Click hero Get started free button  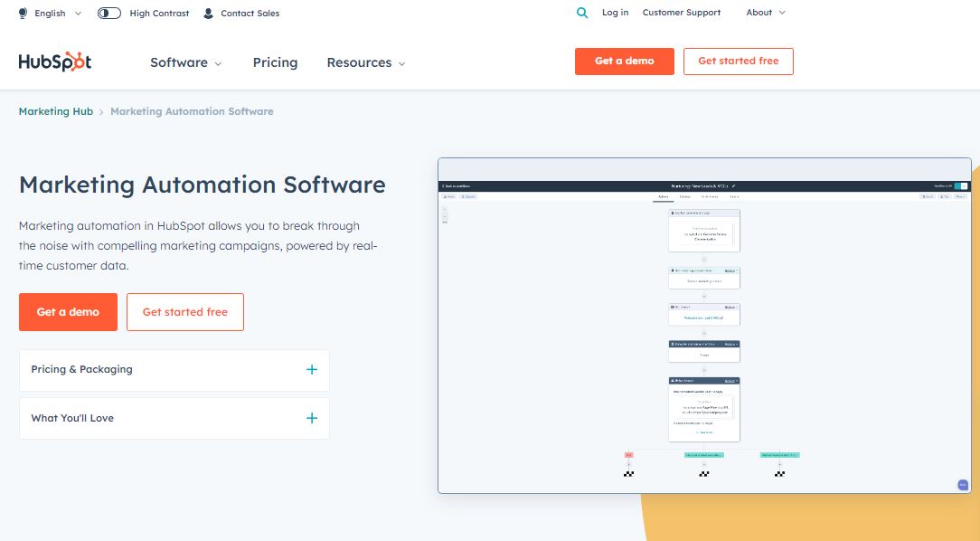pyautogui.click(x=185, y=312)
